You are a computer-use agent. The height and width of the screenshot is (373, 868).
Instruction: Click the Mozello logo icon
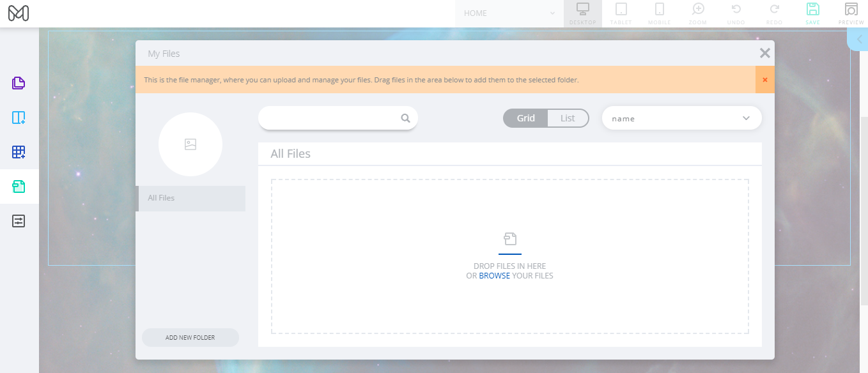(19, 13)
